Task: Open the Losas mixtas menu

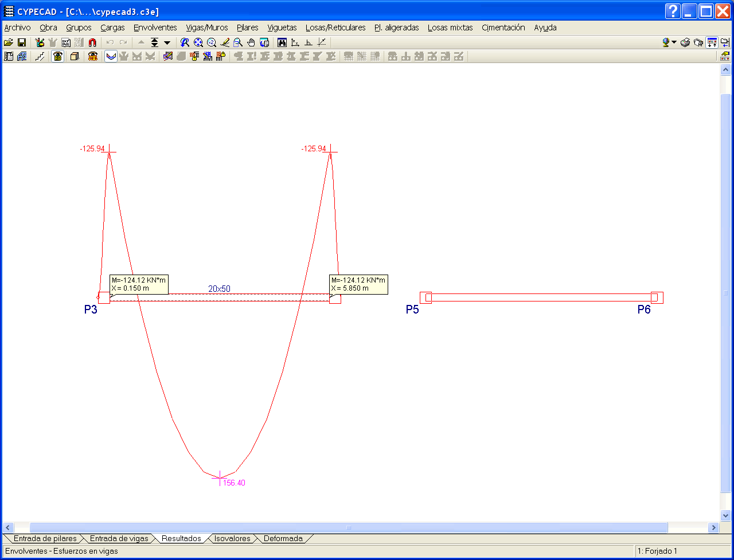Action: pos(450,28)
